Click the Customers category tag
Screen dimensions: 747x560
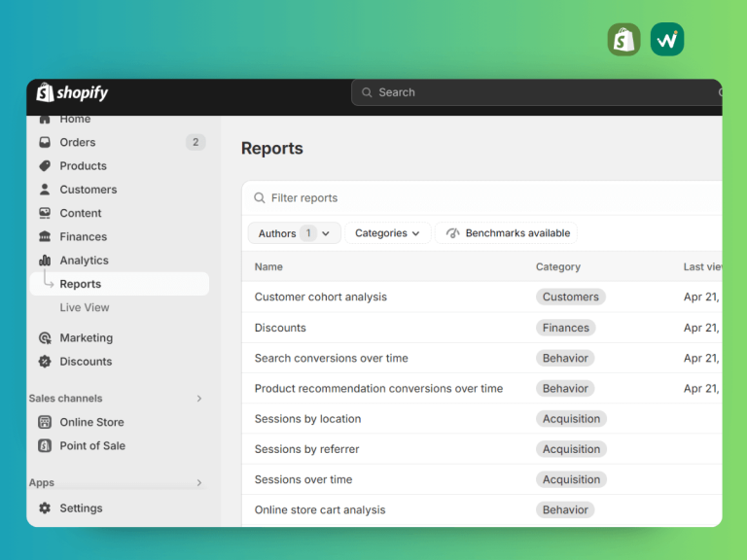pos(571,297)
